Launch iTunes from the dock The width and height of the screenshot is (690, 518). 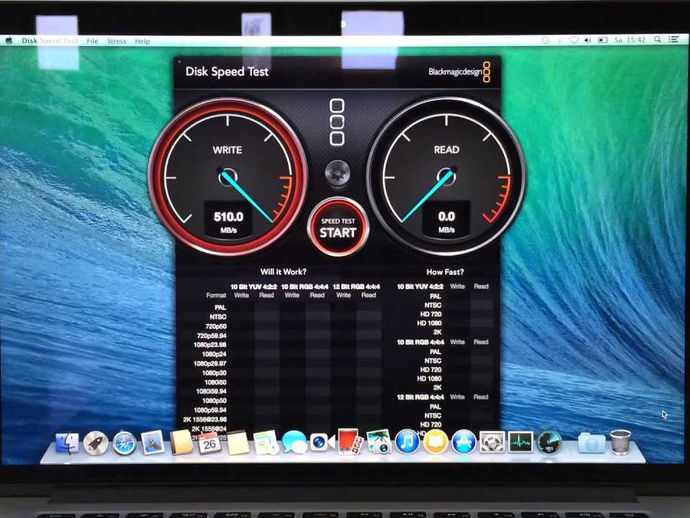pyautogui.click(x=407, y=442)
